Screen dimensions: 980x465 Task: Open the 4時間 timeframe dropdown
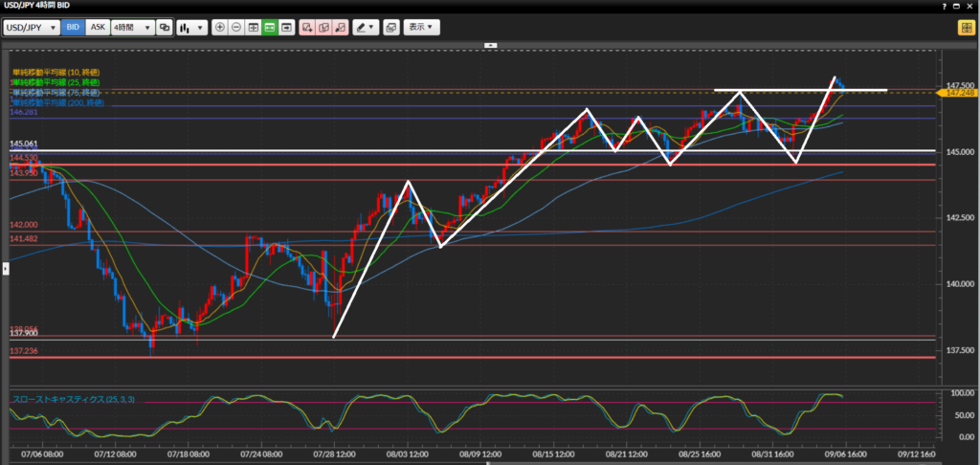[x=132, y=28]
